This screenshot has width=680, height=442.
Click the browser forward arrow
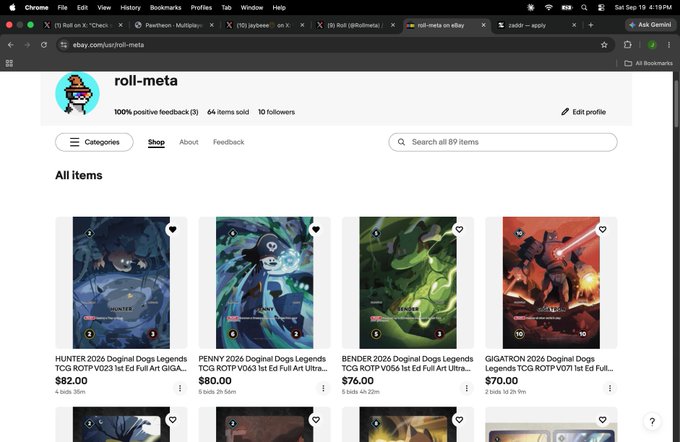point(27,45)
